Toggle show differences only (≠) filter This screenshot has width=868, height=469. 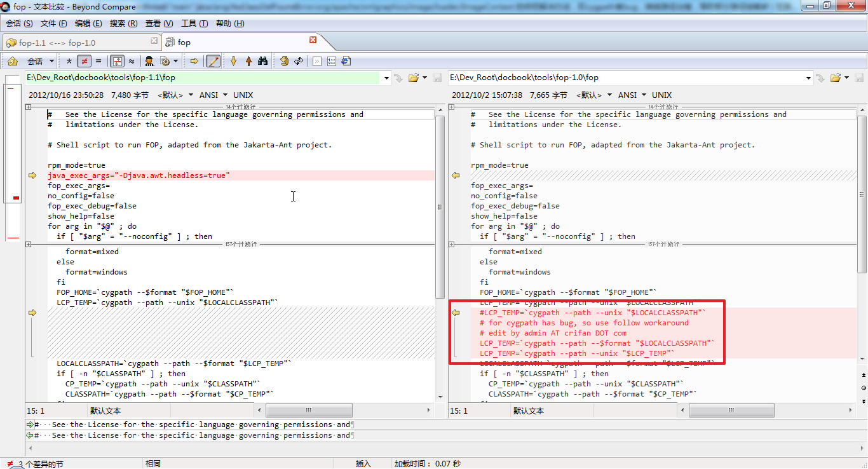[84, 62]
